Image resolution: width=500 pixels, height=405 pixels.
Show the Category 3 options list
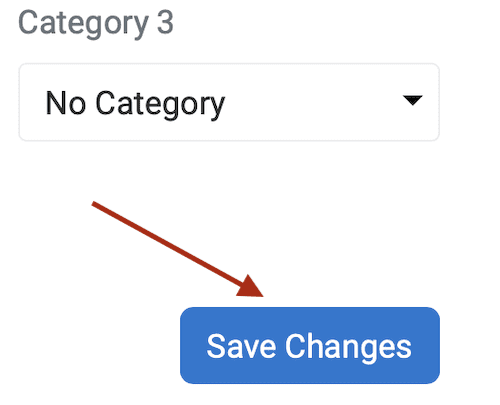[x=229, y=102]
